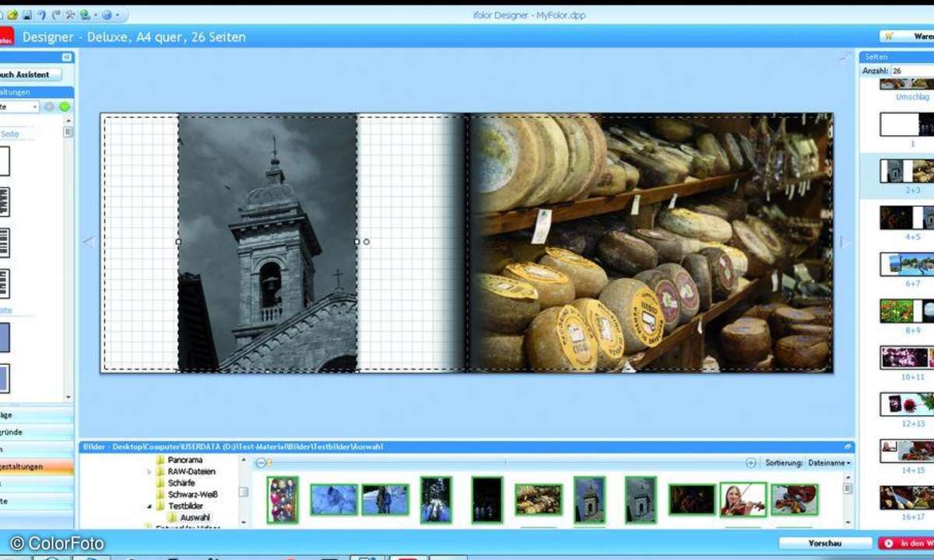The width and height of the screenshot is (934, 560).
Task: Select pages 2+3 thumbnail
Action: click(907, 171)
